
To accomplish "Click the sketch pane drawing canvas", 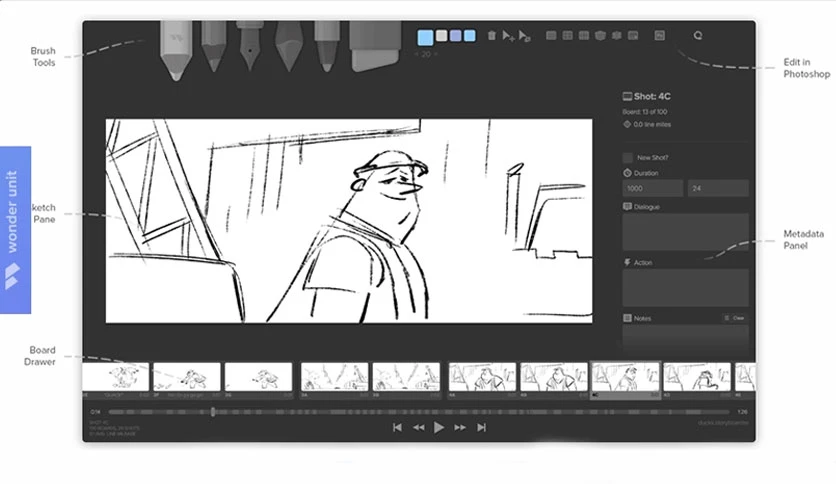I will [x=349, y=221].
